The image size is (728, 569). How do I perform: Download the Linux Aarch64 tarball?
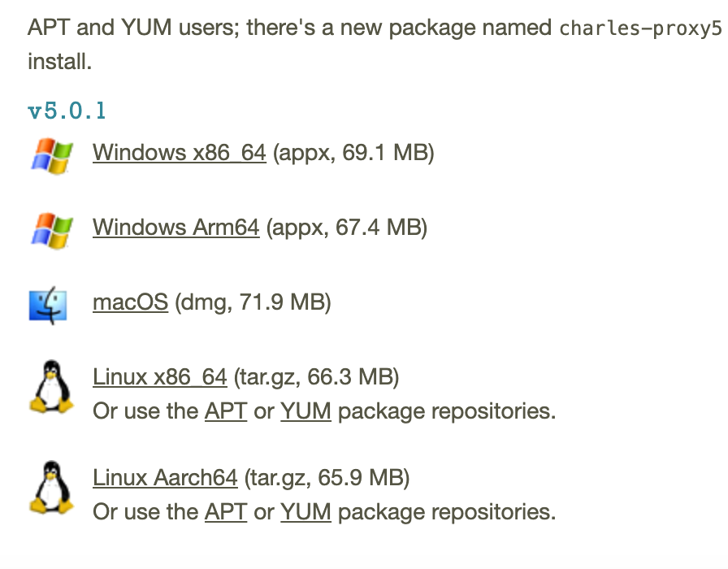[x=165, y=477]
